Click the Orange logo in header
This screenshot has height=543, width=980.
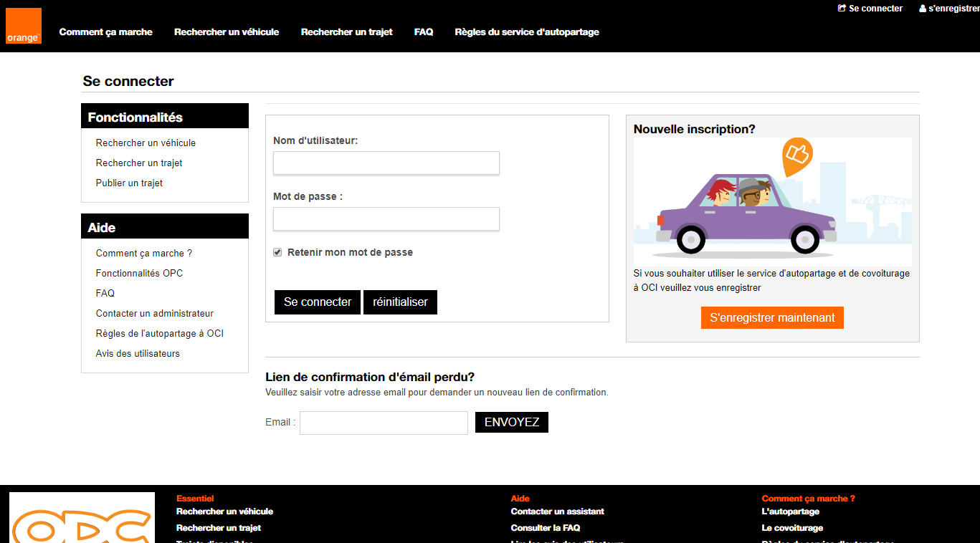pos(24,26)
